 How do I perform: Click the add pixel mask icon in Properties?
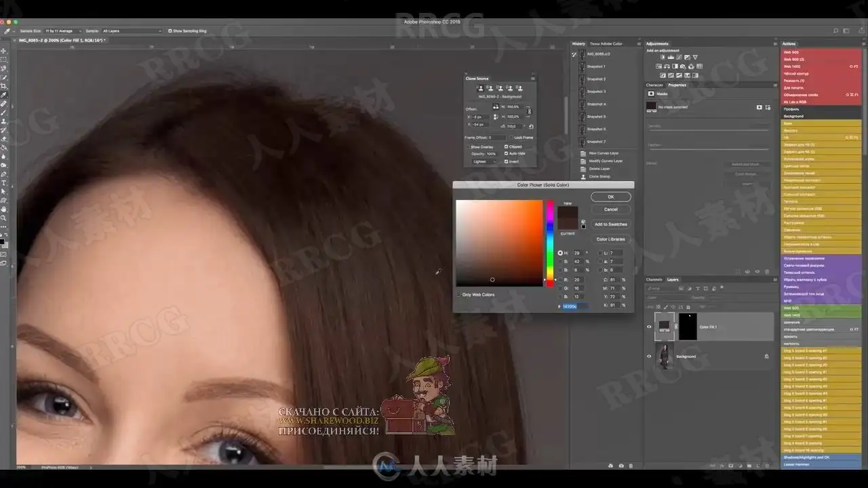[759, 107]
